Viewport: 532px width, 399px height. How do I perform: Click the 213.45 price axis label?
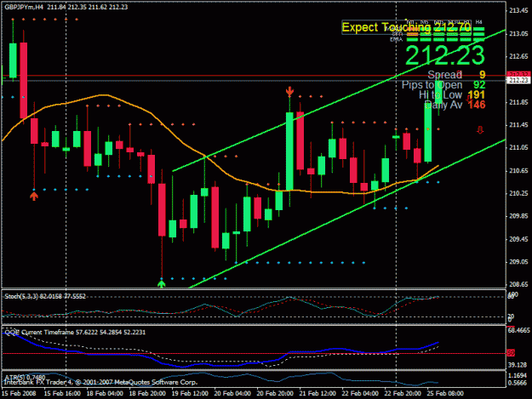coord(518,11)
